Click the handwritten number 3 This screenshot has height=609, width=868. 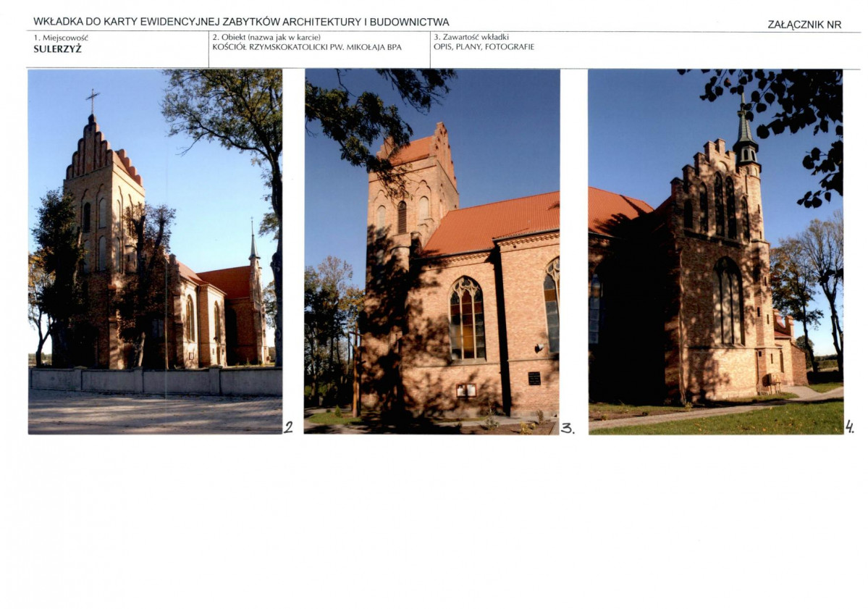(568, 428)
